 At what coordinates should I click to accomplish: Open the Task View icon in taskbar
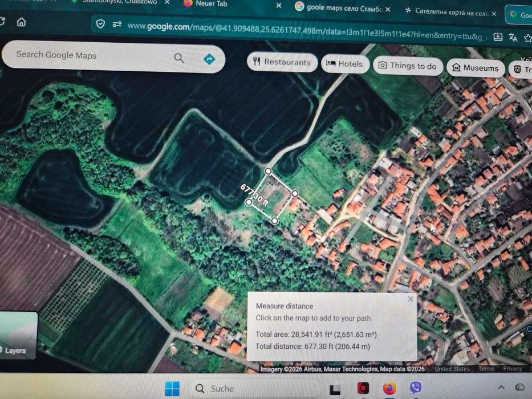pyautogui.click(x=335, y=389)
